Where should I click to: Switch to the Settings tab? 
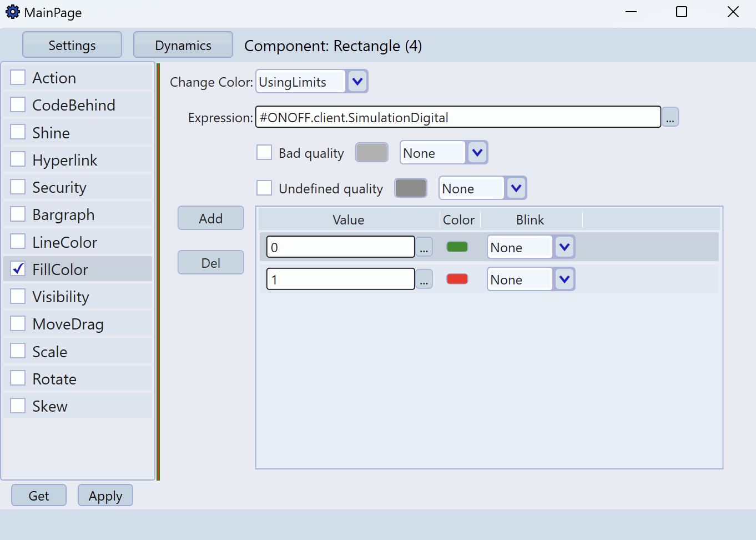coord(72,45)
